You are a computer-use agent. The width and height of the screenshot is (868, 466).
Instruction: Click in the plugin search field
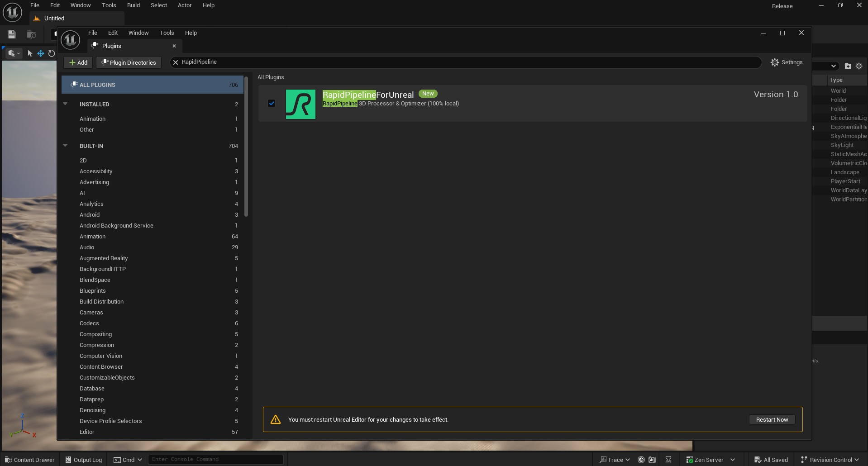tap(466, 62)
